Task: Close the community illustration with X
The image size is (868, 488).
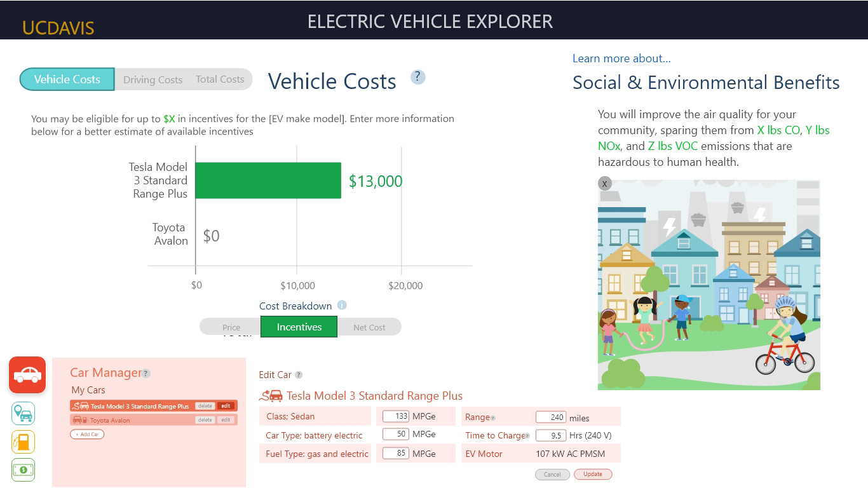Action: point(605,184)
